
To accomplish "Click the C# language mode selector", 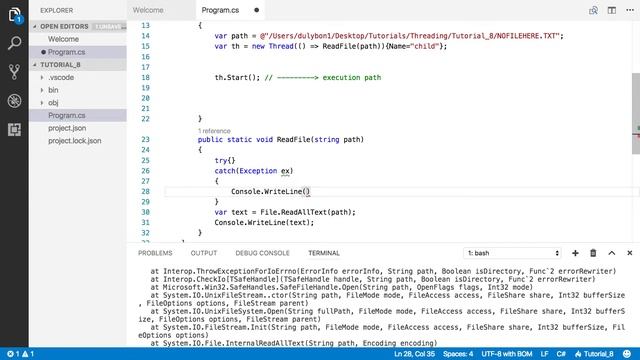I will point(561,354).
